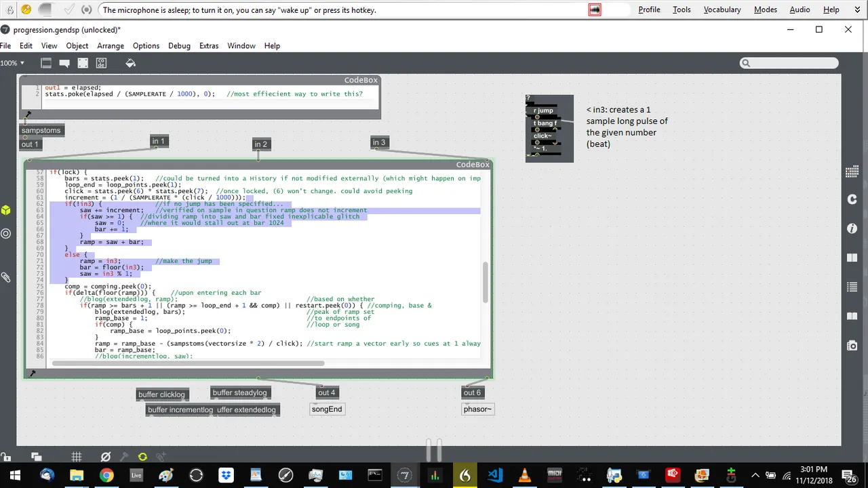This screenshot has height=488, width=868.
Task: Open the C (console) sidebar icon
Action: click(852, 199)
